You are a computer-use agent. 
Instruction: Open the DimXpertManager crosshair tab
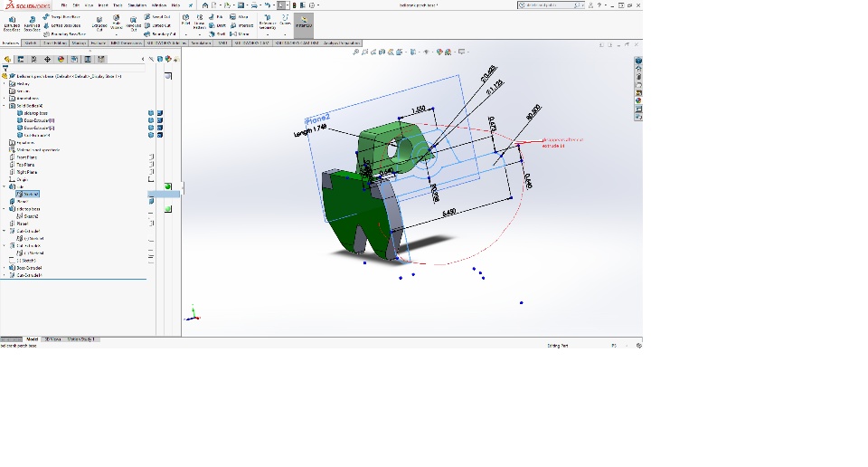click(x=47, y=59)
